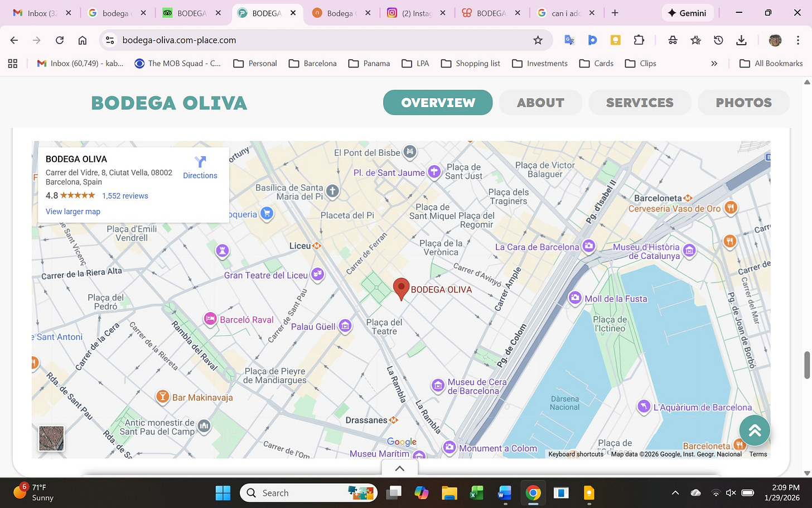Click the Moll de la Fusta marker
The image size is (812, 508).
[x=575, y=298]
